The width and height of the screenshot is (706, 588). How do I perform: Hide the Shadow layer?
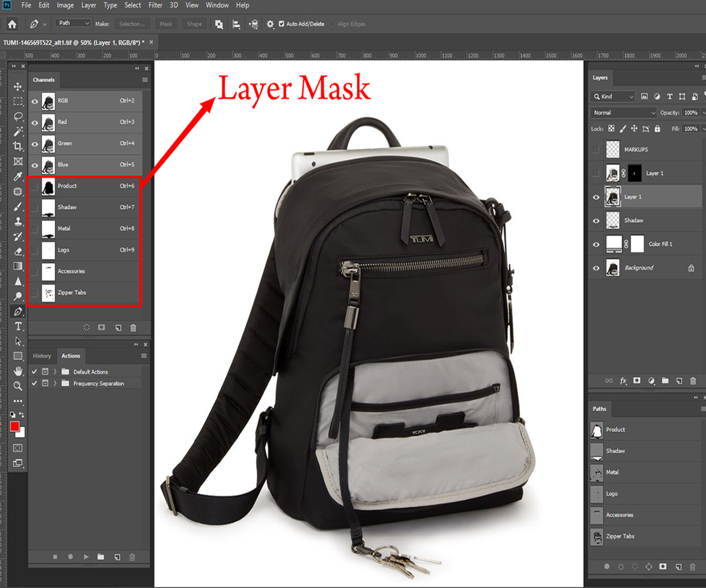pyautogui.click(x=596, y=220)
